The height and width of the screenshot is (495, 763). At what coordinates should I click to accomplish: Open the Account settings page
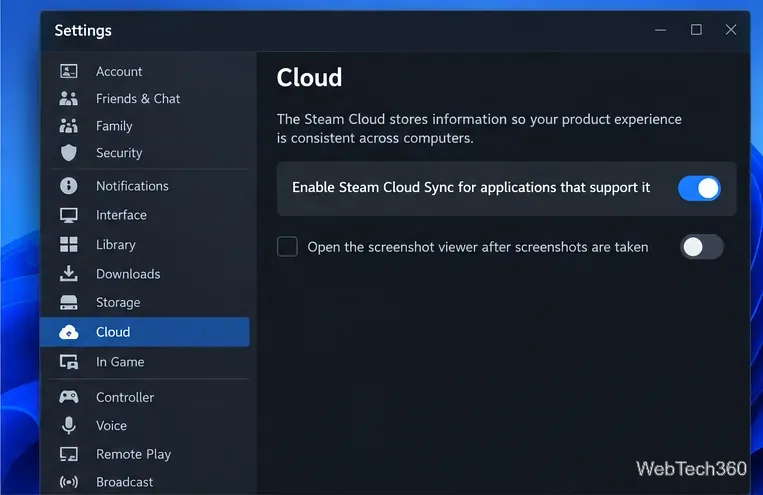coord(145,71)
